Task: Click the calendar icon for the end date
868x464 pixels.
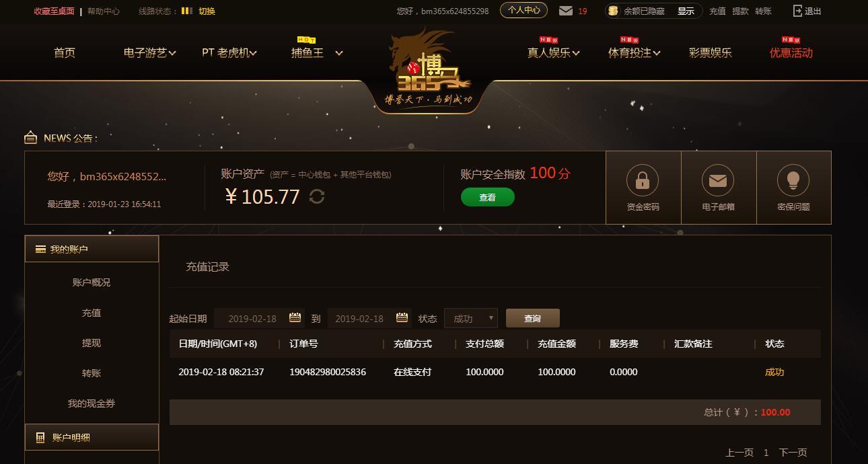Action: tap(402, 317)
